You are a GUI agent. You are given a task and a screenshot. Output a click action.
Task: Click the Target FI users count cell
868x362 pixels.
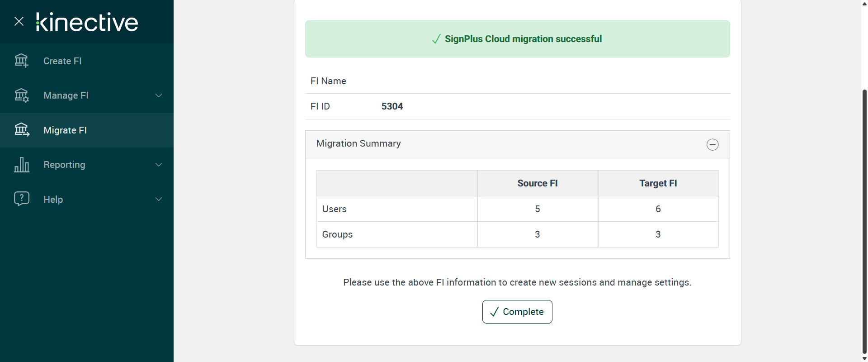(658, 209)
